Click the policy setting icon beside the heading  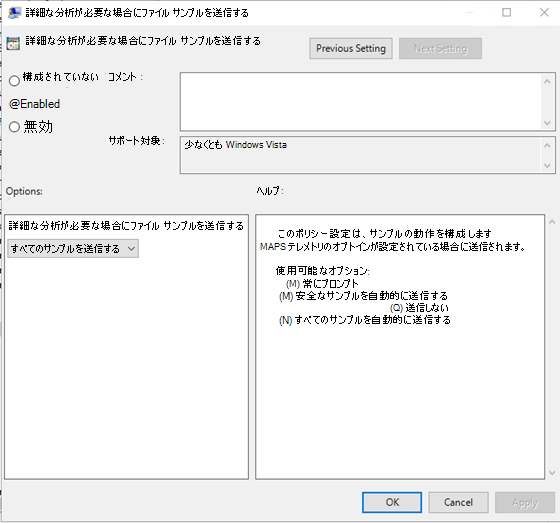[x=13, y=43]
